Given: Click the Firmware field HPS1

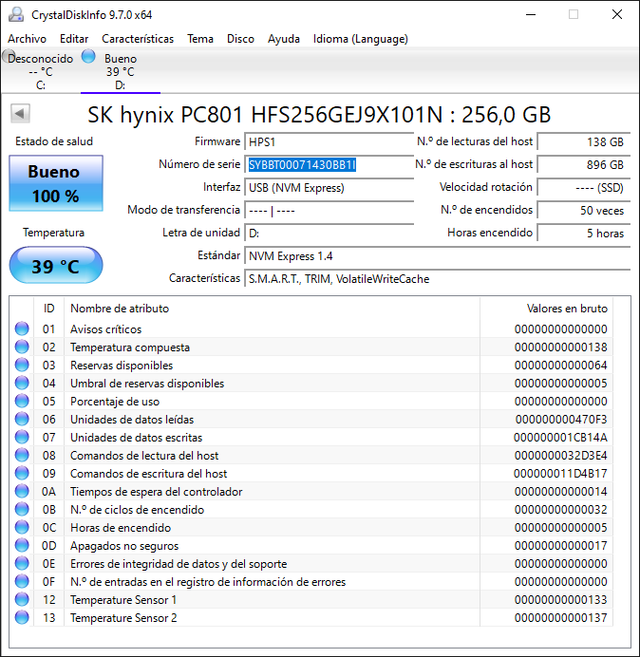Looking at the screenshot, I should 329,142.
